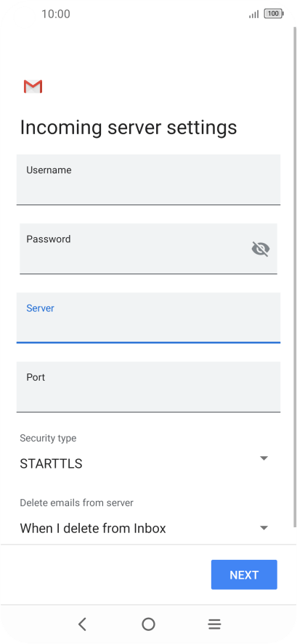
Task: Tap the battery indicator in status bar
Action: click(x=274, y=14)
